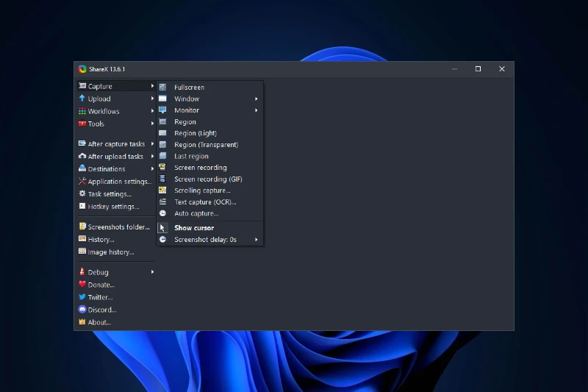Image resolution: width=588 pixels, height=392 pixels.
Task: Expand the Destinations submenu arrow
Action: coord(152,169)
